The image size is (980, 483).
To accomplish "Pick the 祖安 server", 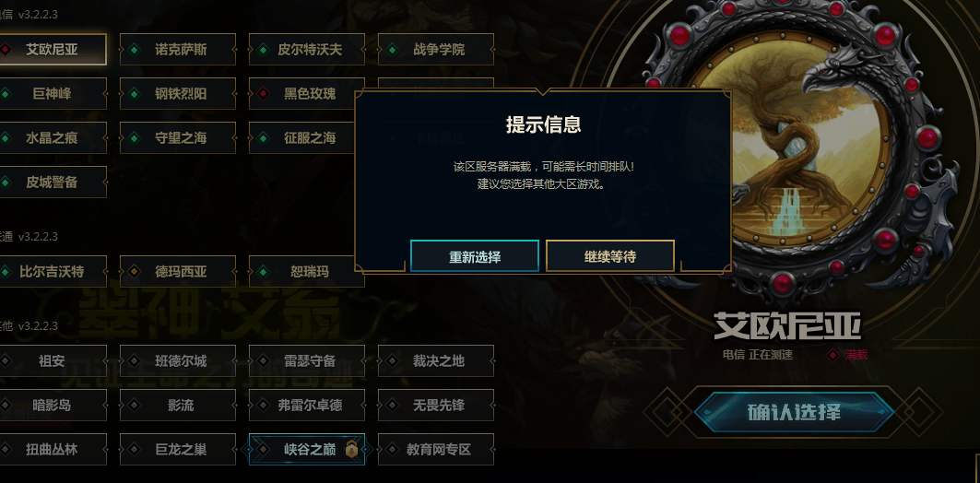I will coord(53,360).
